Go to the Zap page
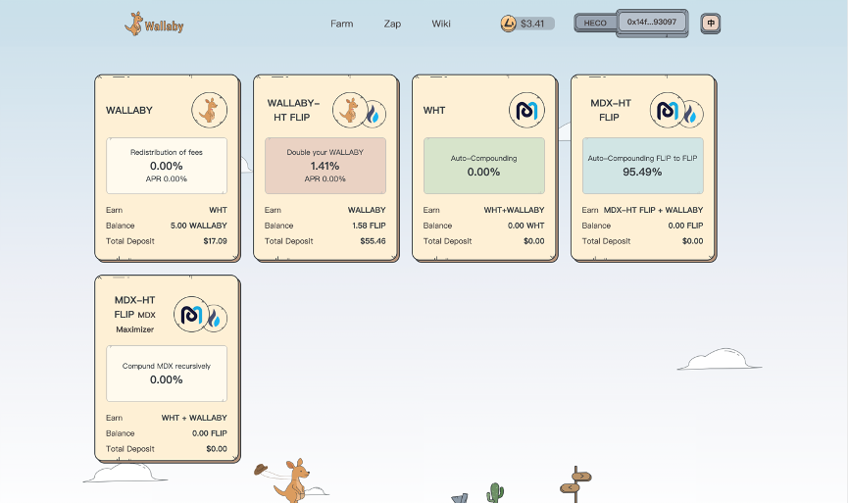849x504 pixels. click(392, 24)
